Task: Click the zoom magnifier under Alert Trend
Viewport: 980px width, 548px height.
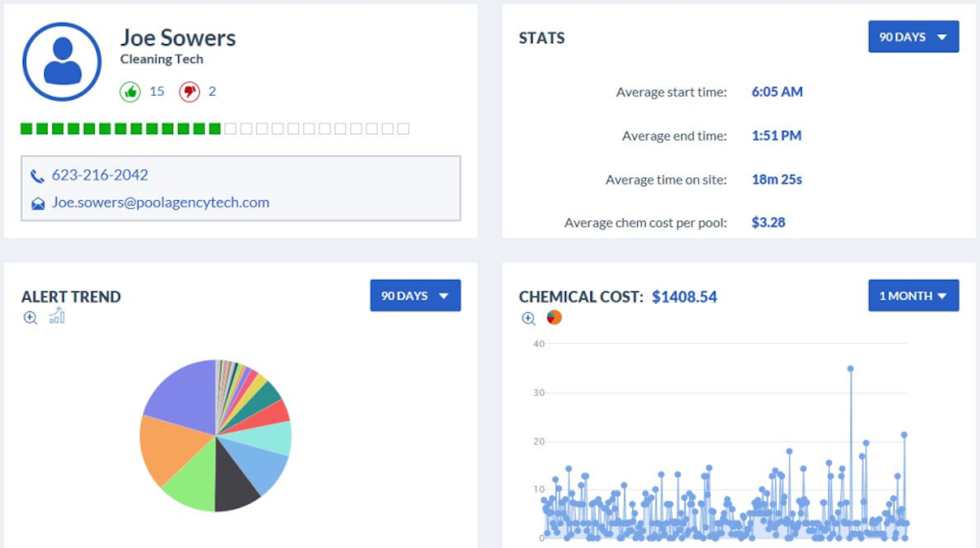Action: click(x=30, y=318)
